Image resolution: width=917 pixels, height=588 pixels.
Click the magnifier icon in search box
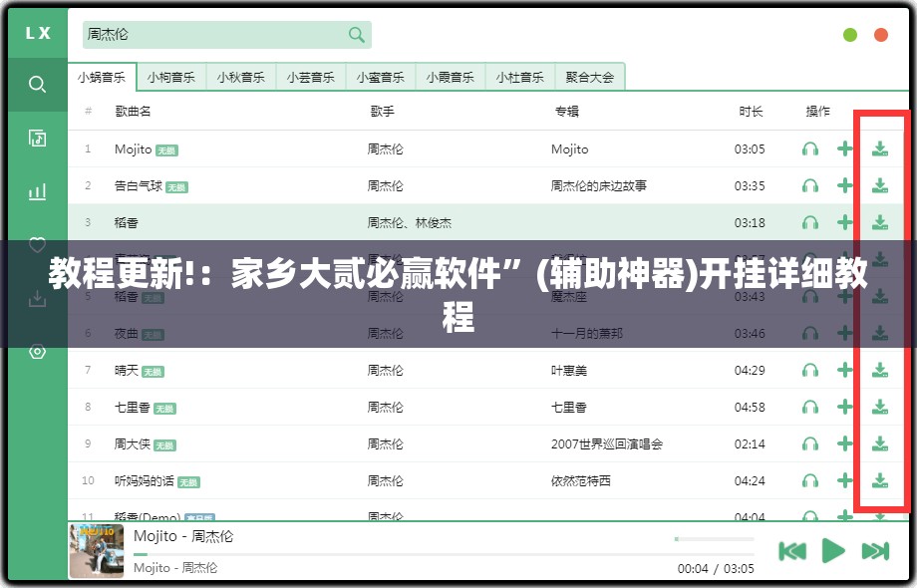356,35
